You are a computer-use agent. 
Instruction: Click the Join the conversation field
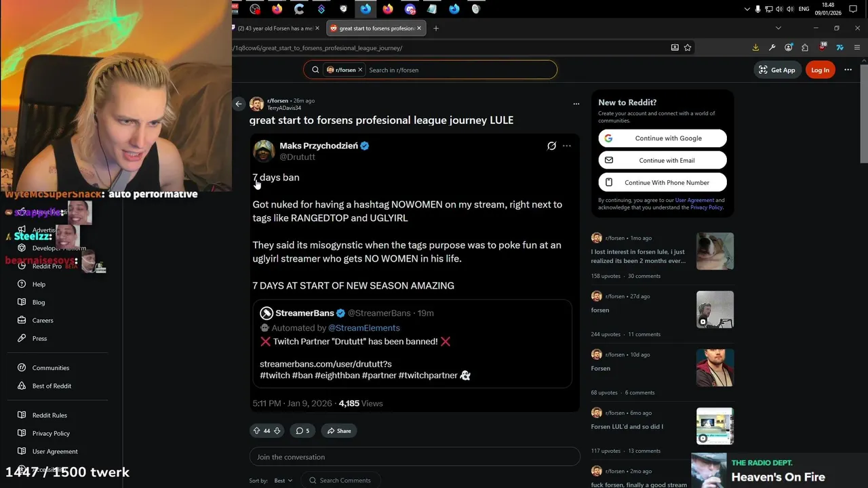414,457
